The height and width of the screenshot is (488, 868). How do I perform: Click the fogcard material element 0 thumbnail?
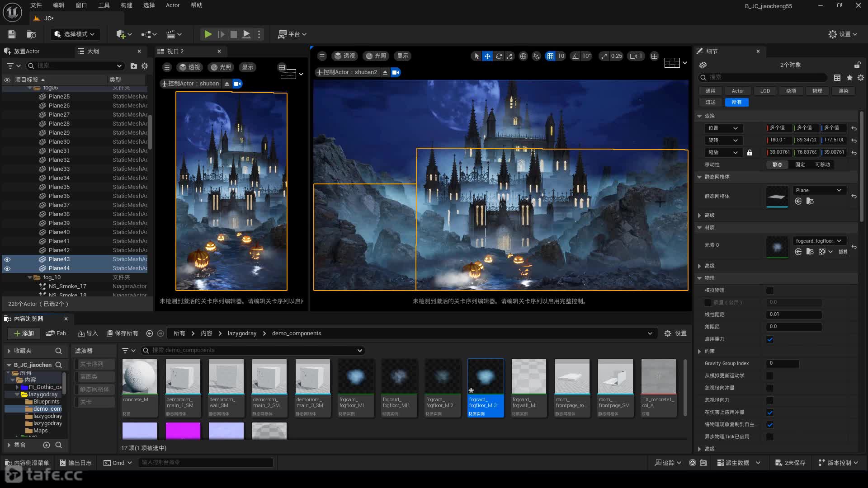click(x=777, y=247)
